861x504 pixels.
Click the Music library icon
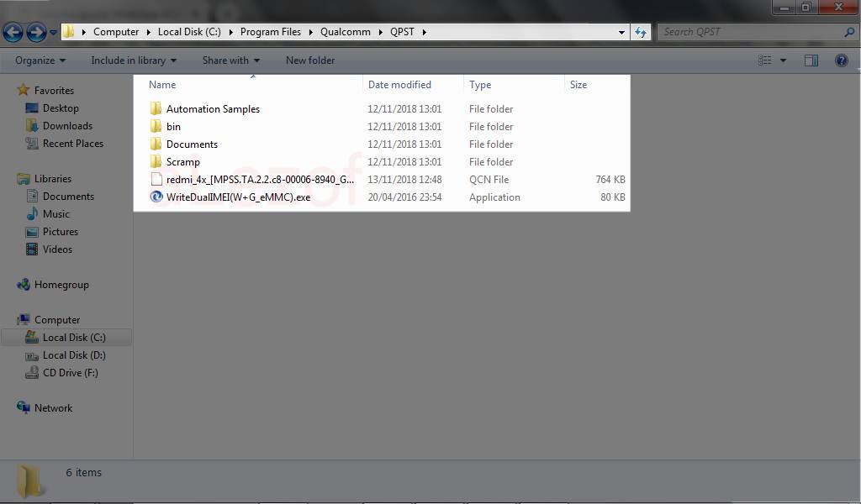click(x=33, y=213)
